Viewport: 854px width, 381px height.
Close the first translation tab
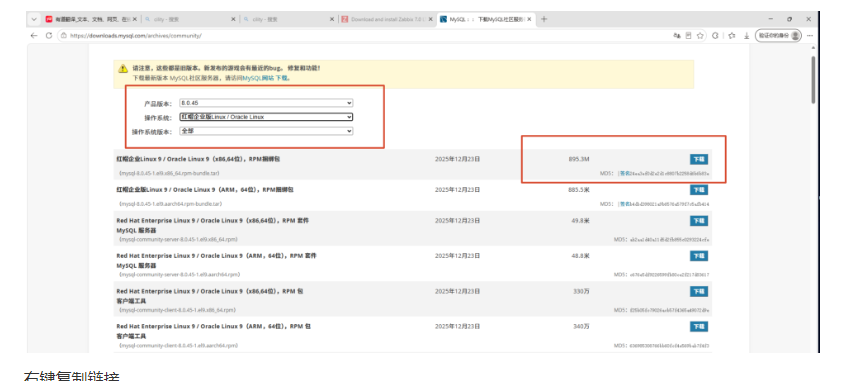(135, 19)
